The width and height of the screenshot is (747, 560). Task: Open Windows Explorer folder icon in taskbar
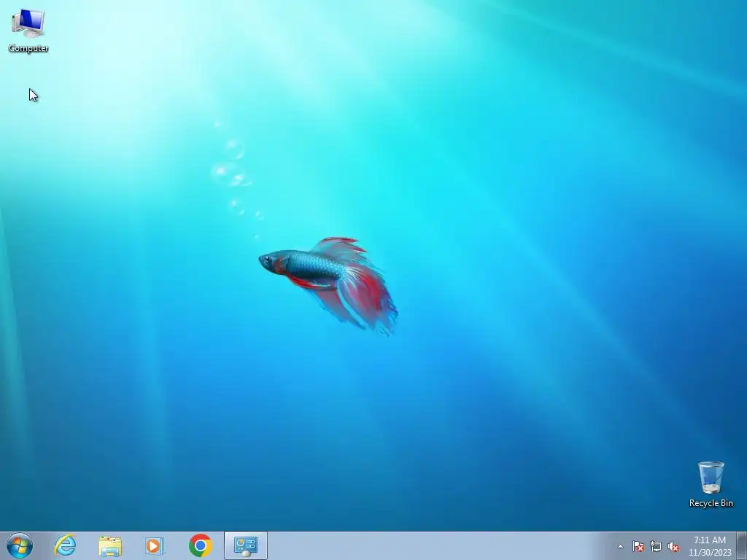click(110, 545)
